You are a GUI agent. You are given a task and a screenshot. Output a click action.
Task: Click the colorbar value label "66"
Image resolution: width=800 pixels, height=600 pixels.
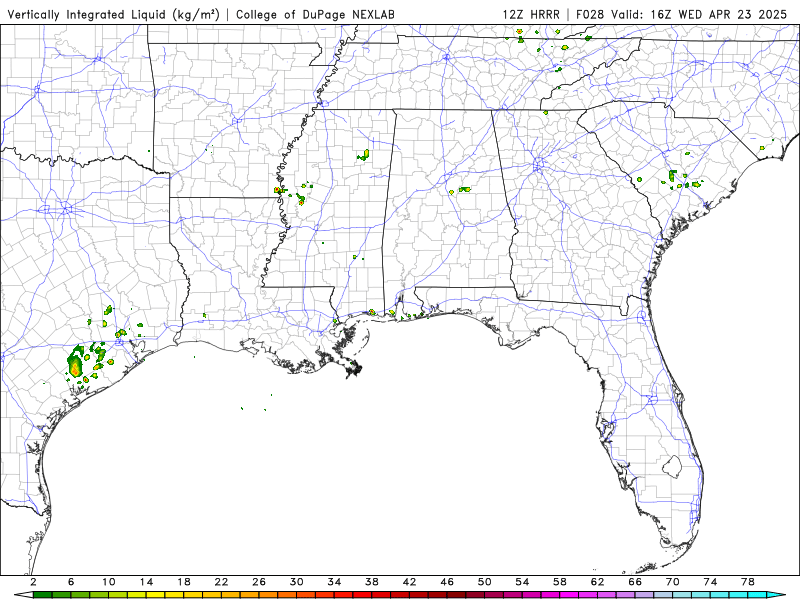635,582
